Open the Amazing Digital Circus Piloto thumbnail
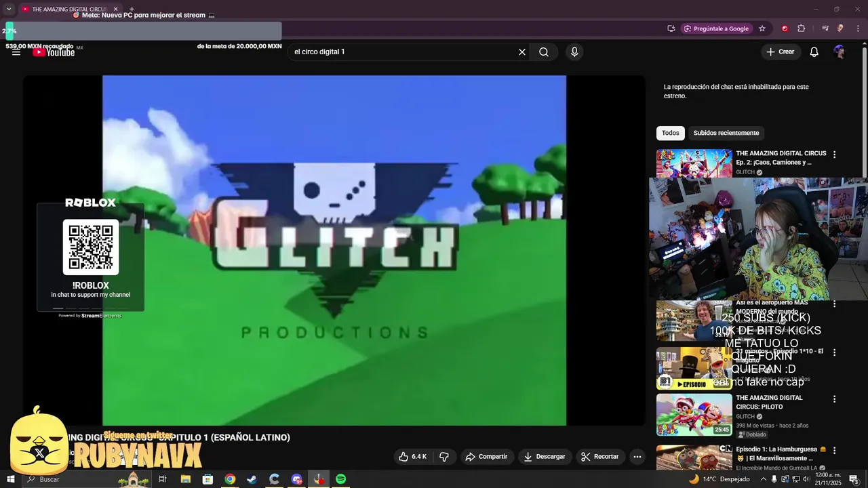 click(x=694, y=415)
